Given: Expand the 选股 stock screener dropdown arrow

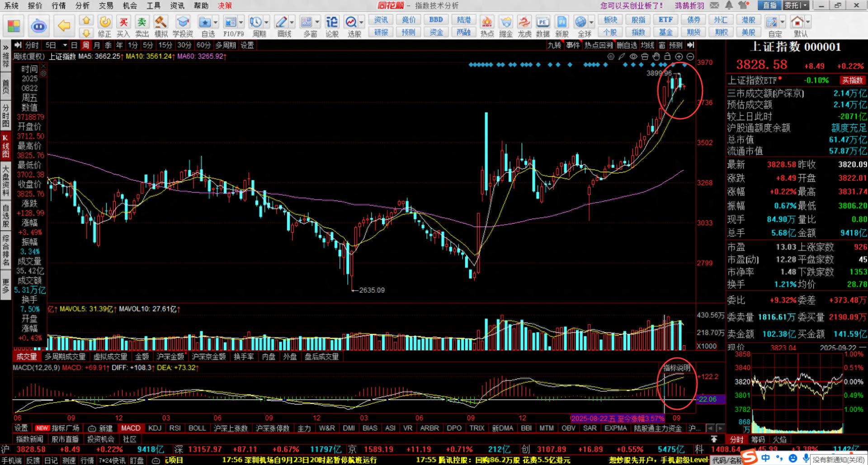Looking at the screenshot, I should point(362,22).
